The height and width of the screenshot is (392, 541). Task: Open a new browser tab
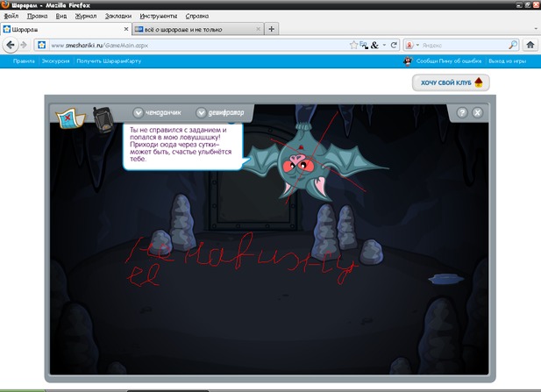click(x=272, y=29)
